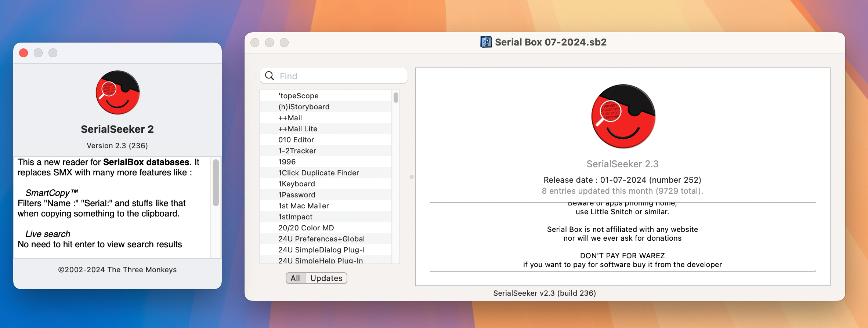
Task: Select the 20/20 Color MD entry
Action: coord(326,228)
